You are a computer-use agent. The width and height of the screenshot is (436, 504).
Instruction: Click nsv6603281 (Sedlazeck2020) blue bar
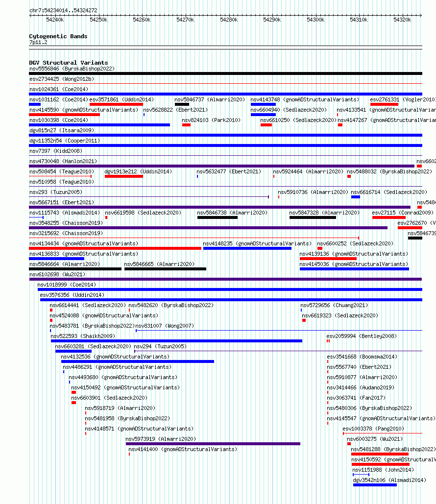tap(73, 351)
